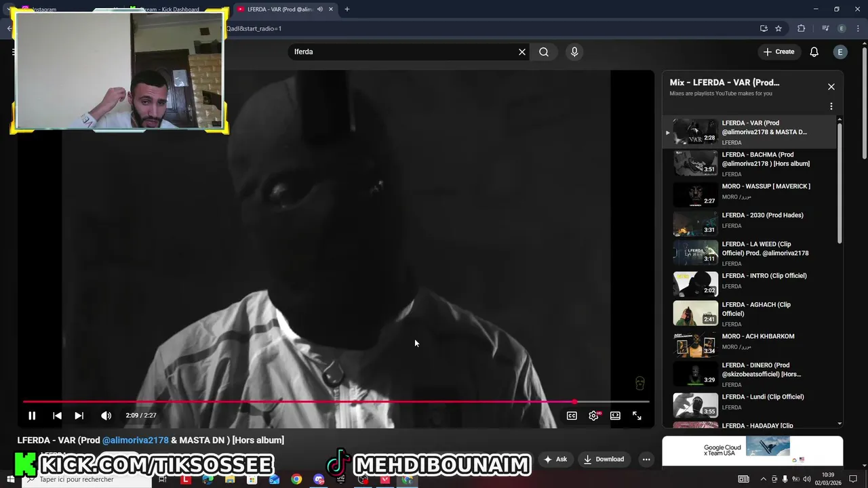Open the browser extensions puzzle icon

(801, 28)
